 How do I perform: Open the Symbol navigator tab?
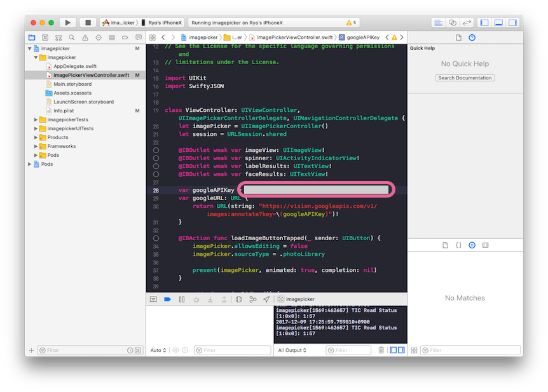58,37
